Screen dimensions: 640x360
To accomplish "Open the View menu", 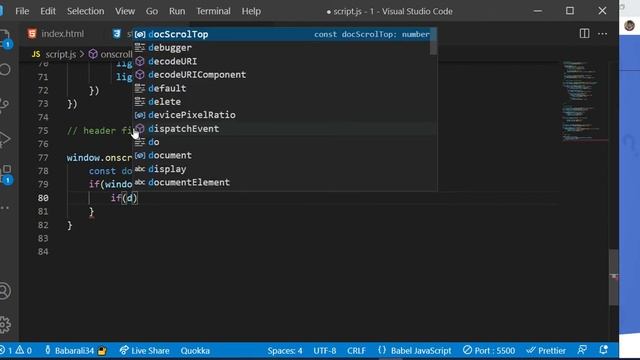I will pos(125,11).
